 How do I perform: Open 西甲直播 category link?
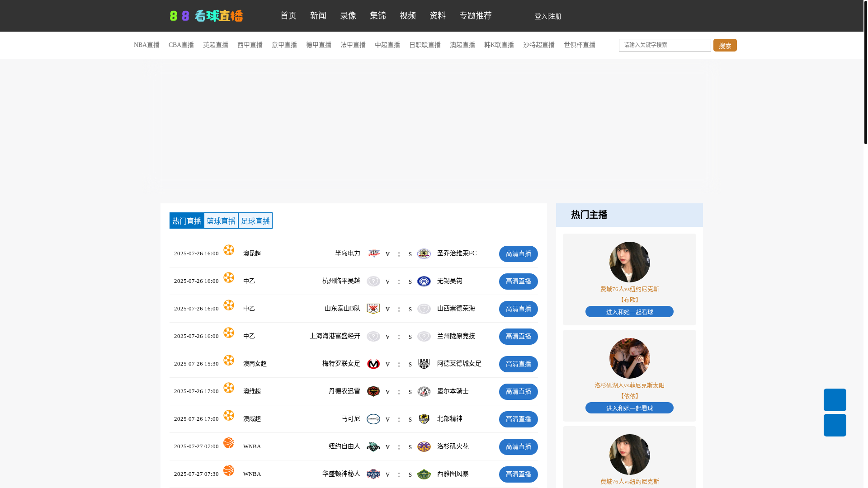pos(250,45)
